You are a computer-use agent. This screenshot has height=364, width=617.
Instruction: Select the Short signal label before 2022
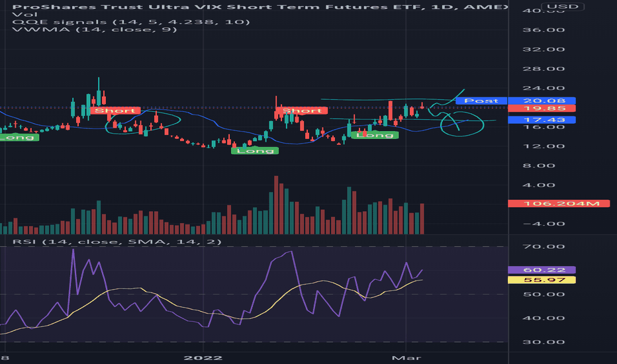(115, 111)
